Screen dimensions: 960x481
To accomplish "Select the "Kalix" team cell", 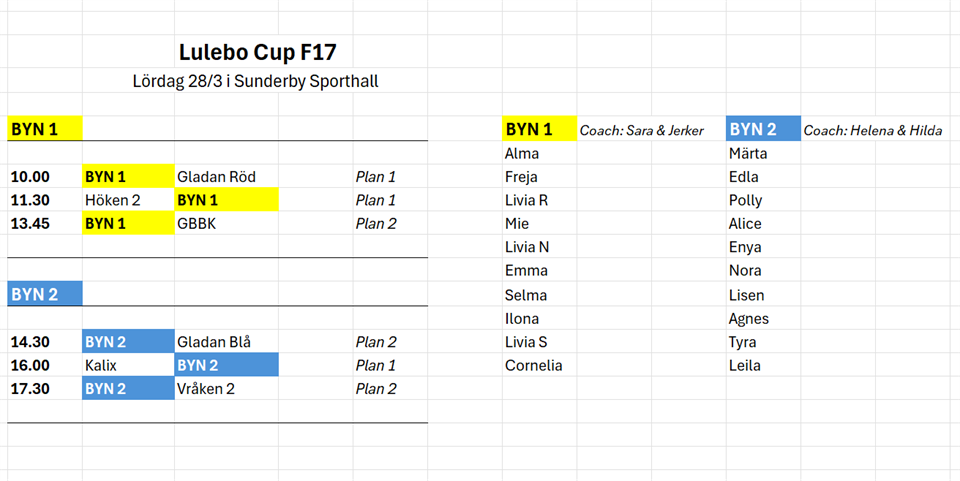I will 101,365.
